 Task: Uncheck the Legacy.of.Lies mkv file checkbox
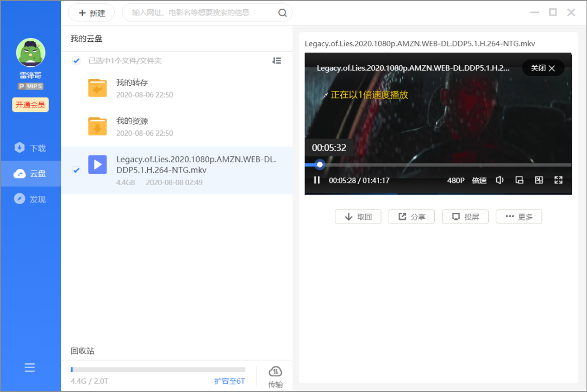[x=77, y=170]
